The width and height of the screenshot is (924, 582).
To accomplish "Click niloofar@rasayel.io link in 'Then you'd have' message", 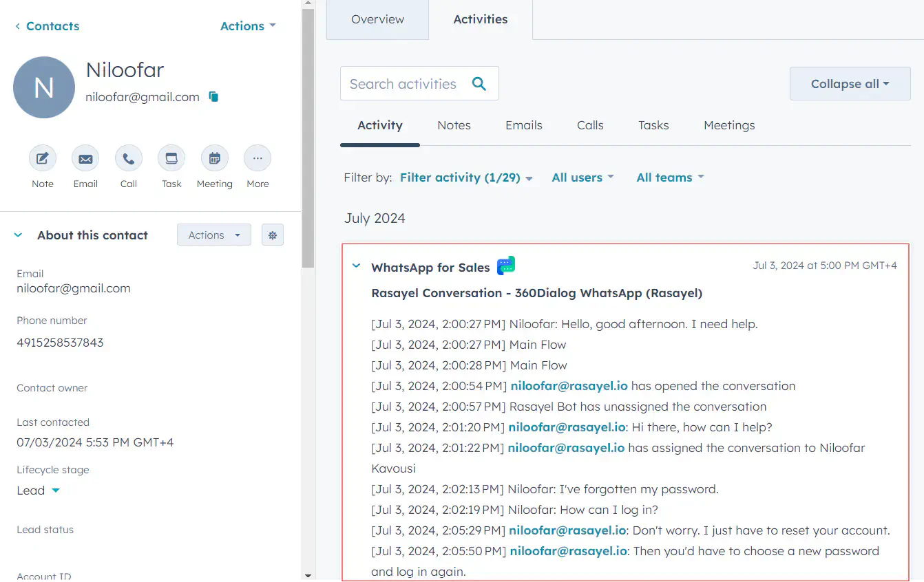I will (x=568, y=551).
